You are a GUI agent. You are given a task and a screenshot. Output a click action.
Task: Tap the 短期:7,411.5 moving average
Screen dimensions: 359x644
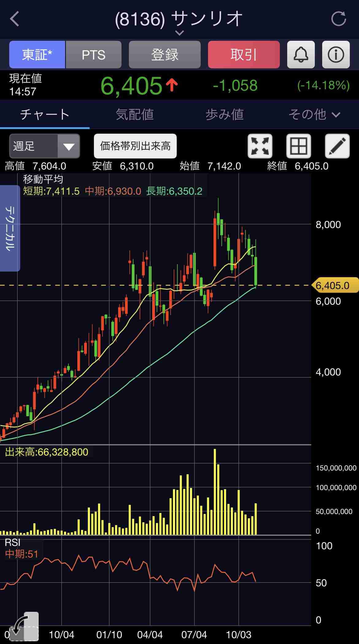tap(51, 191)
